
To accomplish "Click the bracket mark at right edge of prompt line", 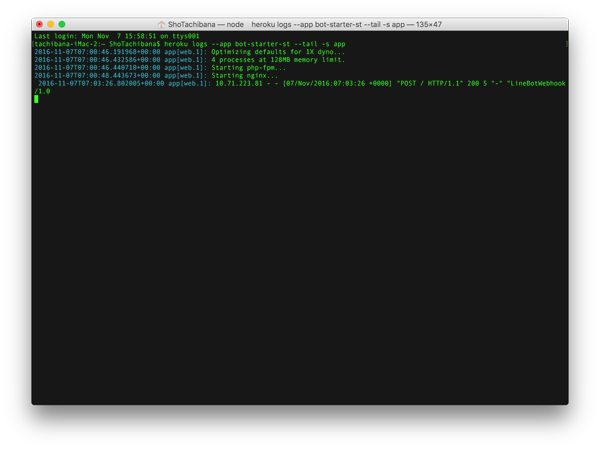I will [566, 44].
